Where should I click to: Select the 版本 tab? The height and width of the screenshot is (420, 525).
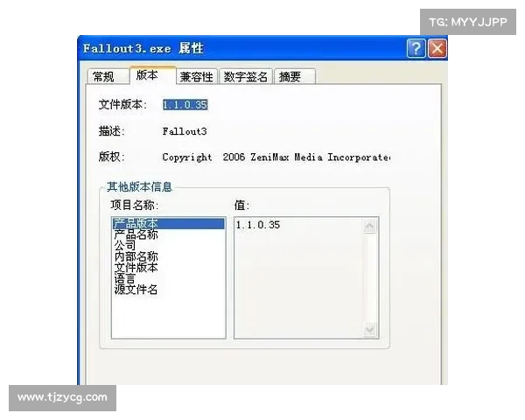152,75
